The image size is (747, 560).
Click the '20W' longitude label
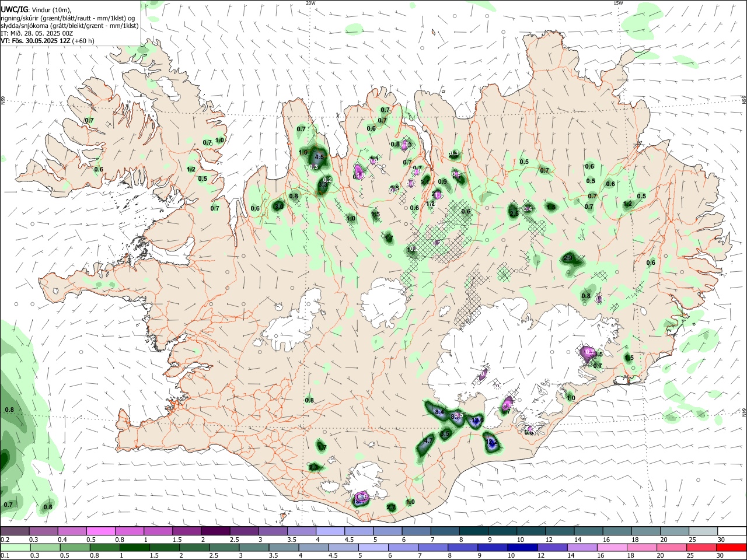point(310,3)
